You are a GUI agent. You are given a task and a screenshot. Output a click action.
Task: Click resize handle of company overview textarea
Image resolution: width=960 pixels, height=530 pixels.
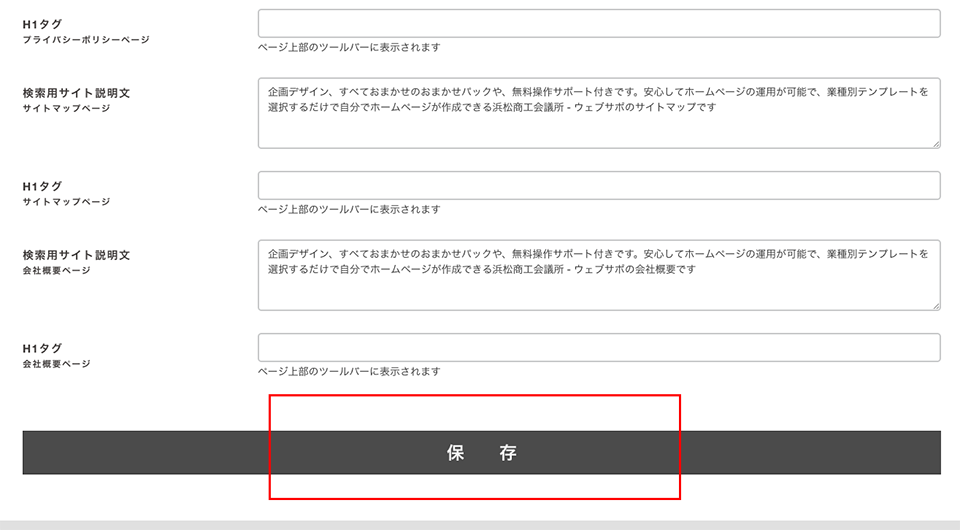(935, 305)
